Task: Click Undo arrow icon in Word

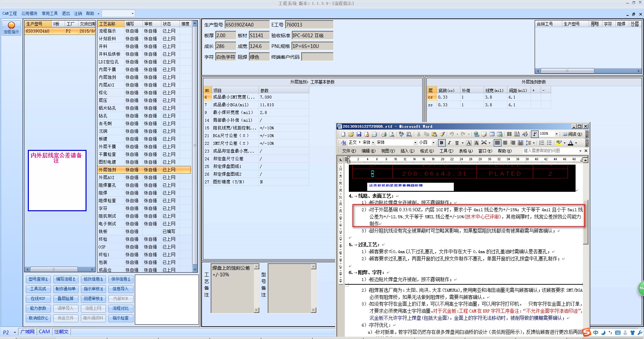Action: pyautogui.click(x=451, y=134)
